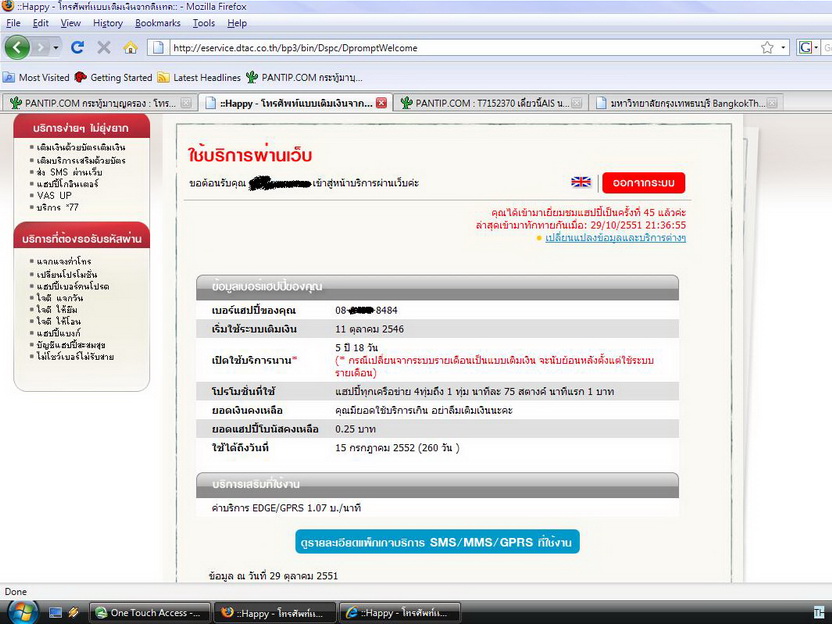Click the Windows Start orb
Viewport: 832px width, 624px height.
[x=22, y=613]
